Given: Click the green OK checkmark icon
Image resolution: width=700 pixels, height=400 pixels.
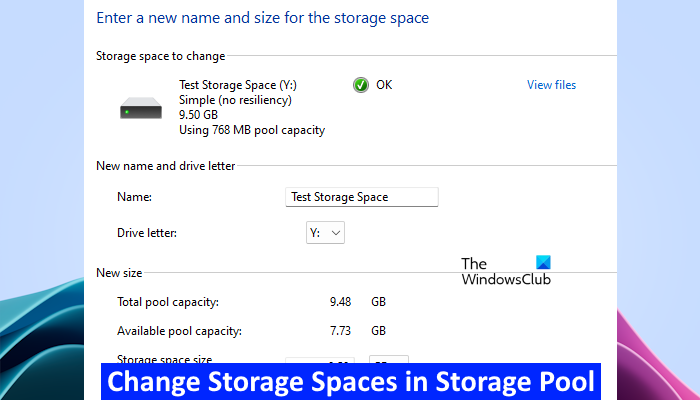Looking at the screenshot, I should click(x=361, y=86).
